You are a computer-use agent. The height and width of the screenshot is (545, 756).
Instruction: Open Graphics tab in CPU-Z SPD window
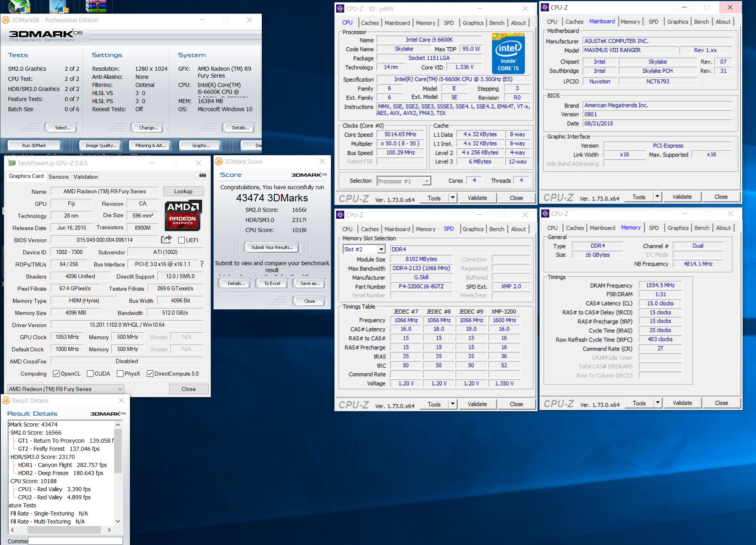473,229
